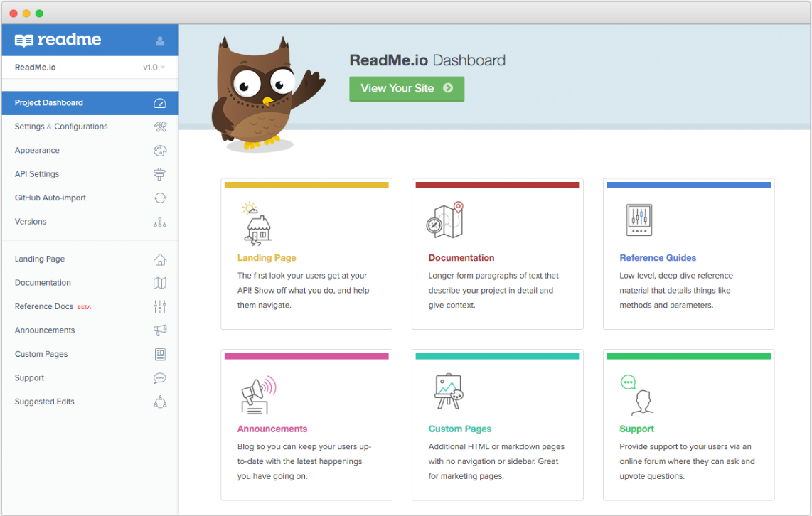This screenshot has width=812, height=516.
Task: Open Landing Page using the home icon
Action: pyautogui.click(x=159, y=259)
